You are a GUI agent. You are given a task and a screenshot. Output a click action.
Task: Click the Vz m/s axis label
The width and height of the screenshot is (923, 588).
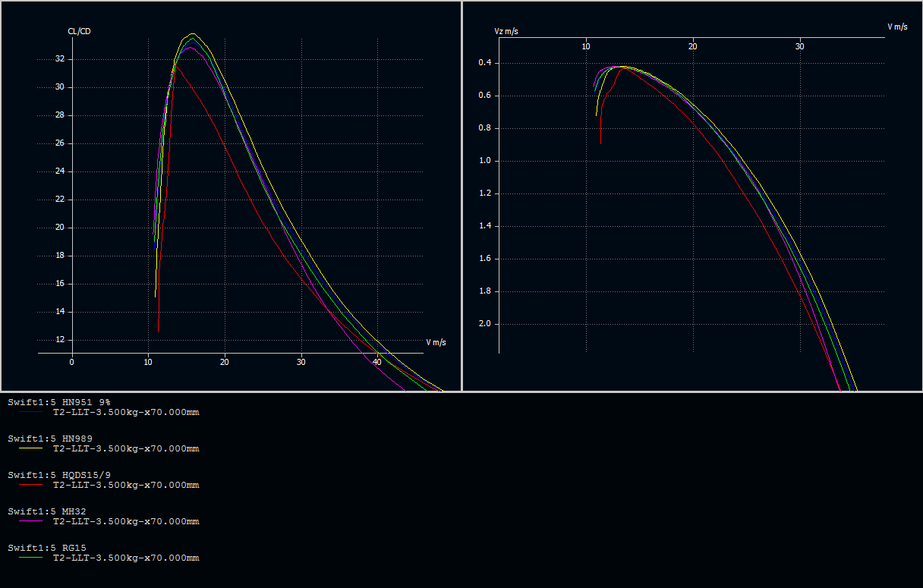506,31
